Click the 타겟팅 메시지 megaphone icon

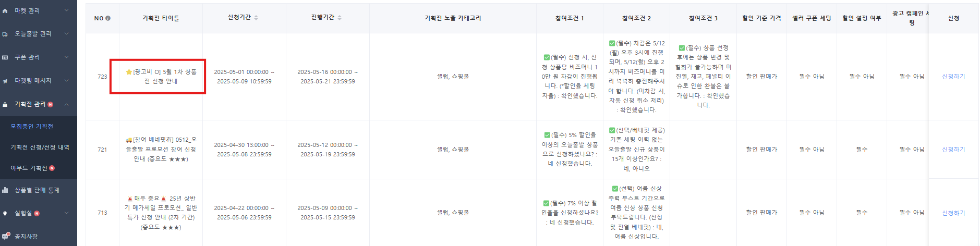tap(5, 81)
